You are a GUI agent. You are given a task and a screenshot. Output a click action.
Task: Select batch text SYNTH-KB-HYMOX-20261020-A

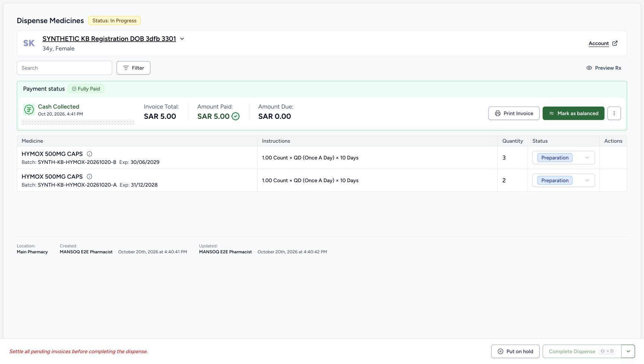(x=77, y=185)
